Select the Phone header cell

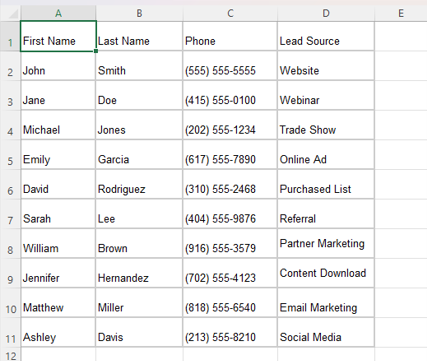click(230, 36)
